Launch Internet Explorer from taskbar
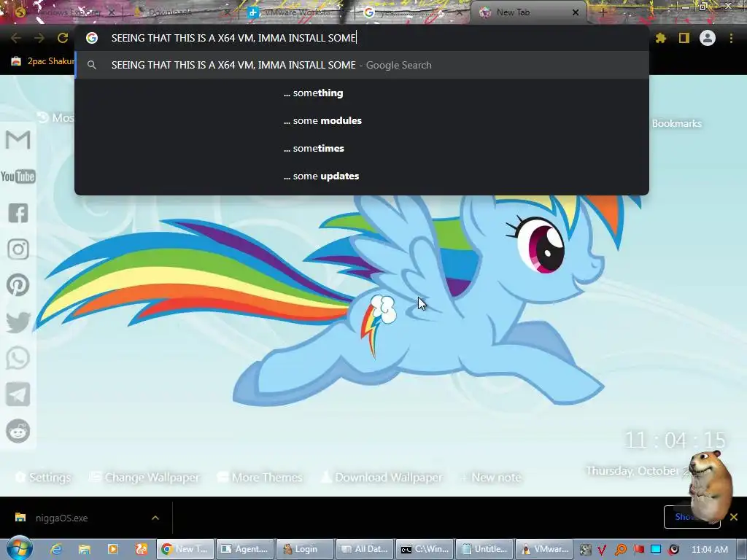 coord(56,549)
